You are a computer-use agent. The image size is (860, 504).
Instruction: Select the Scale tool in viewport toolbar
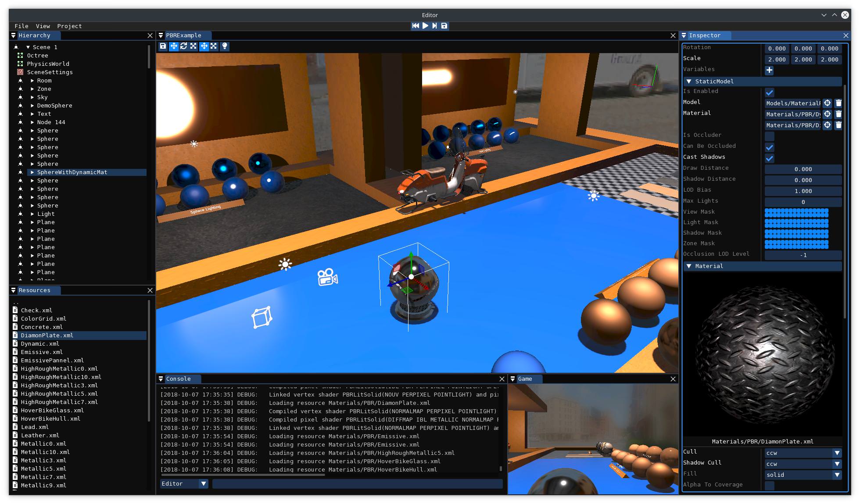point(193,46)
